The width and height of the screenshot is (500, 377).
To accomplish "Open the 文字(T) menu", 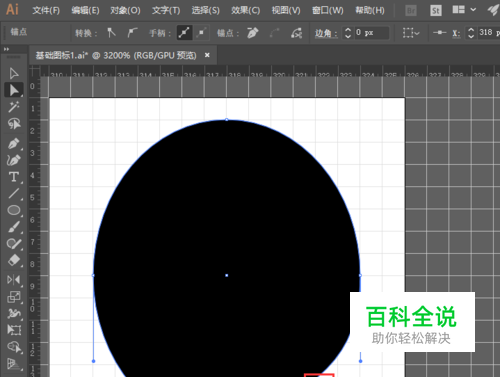I will [x=166, y=10].
